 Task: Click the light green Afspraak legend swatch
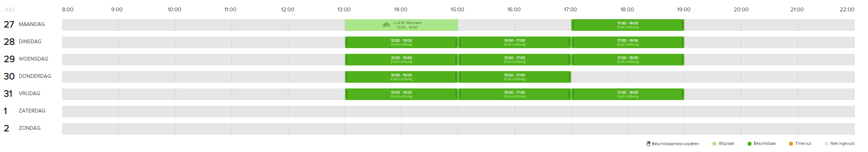714,144
